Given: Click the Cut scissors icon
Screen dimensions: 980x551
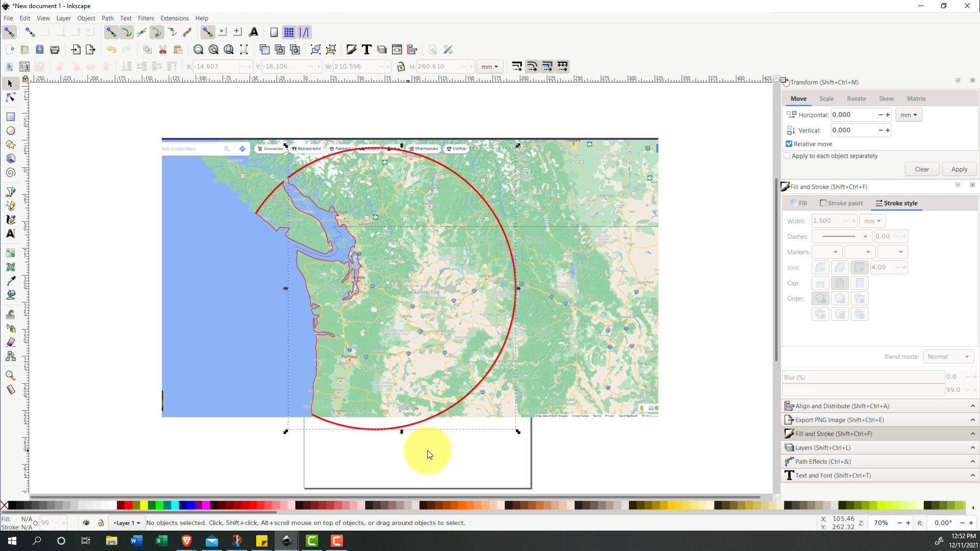Looking at the screenshot, I should point(163,49).
